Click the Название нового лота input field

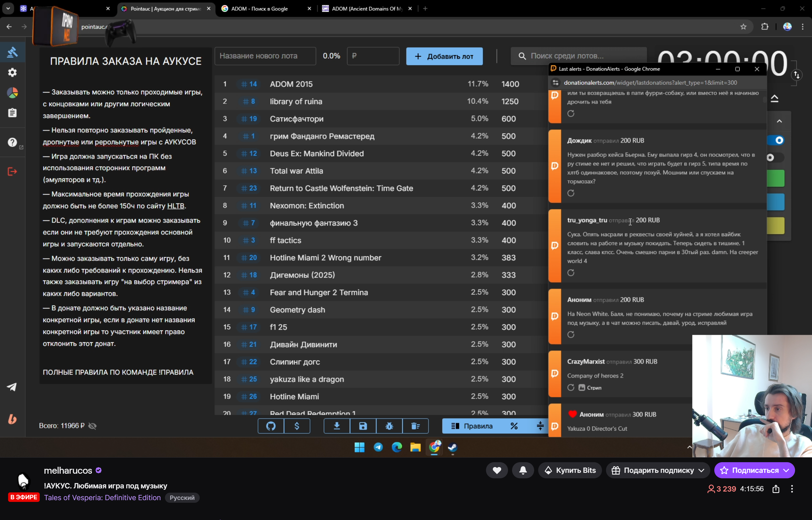click(265, 56)
